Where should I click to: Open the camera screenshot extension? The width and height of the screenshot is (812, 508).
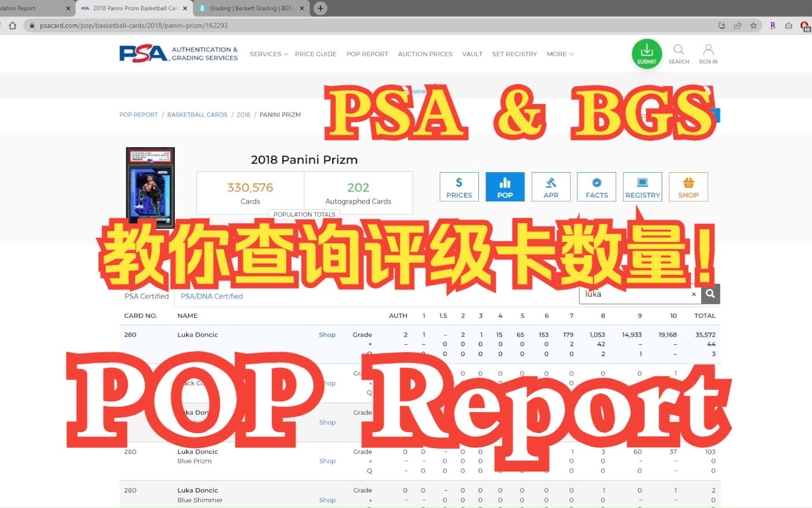(x=789, y=25)
